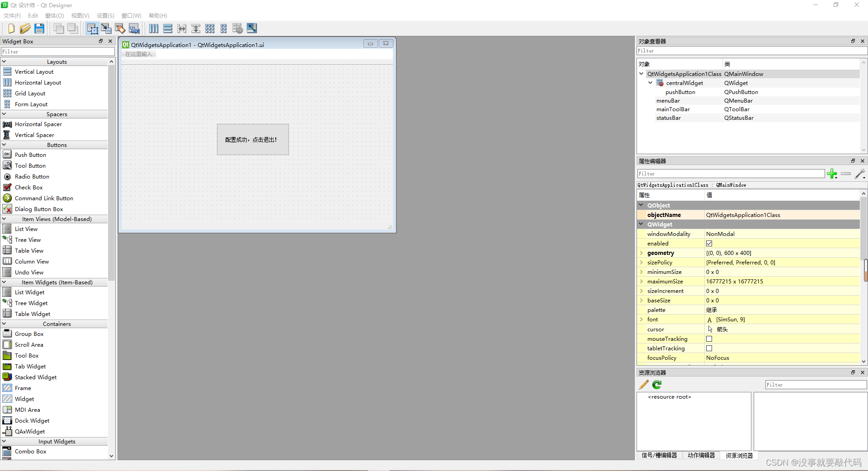Switch to Edit Signals/Slots mode icon
Screen dimensions: 868x471
(106, 28)
